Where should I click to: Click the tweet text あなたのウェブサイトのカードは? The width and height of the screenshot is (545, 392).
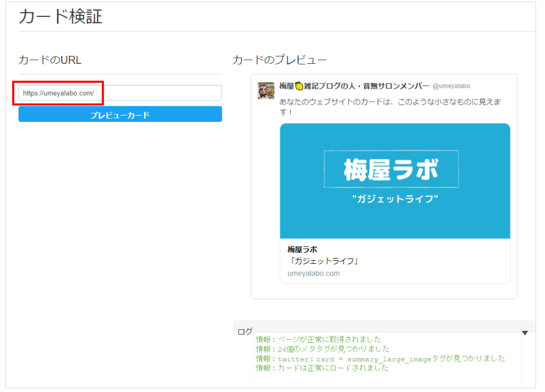point(390,106)
